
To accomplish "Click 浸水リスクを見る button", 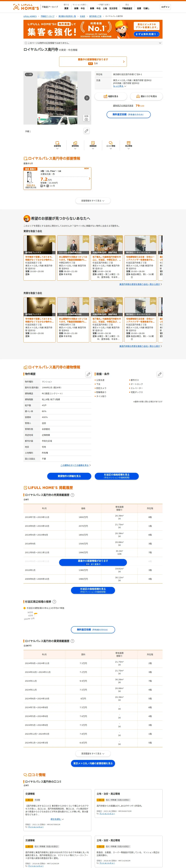I will click(x=146, y=96).
